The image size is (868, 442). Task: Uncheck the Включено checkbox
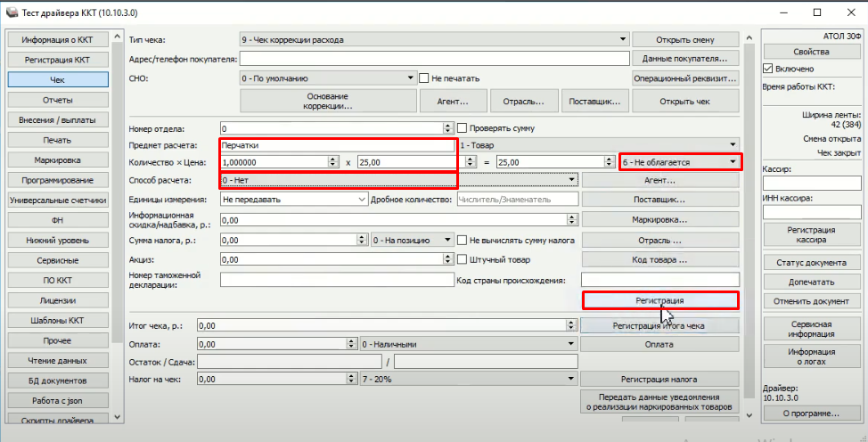pos(768,69)
